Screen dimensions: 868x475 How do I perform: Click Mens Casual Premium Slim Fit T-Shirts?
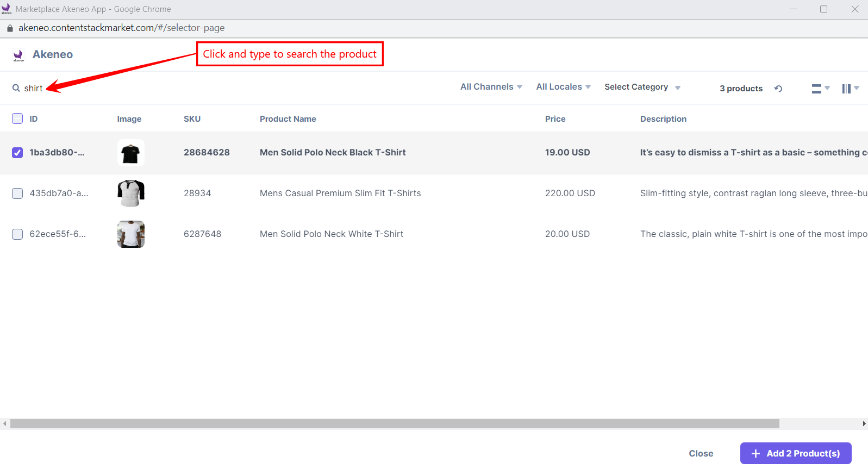point(340,193)
